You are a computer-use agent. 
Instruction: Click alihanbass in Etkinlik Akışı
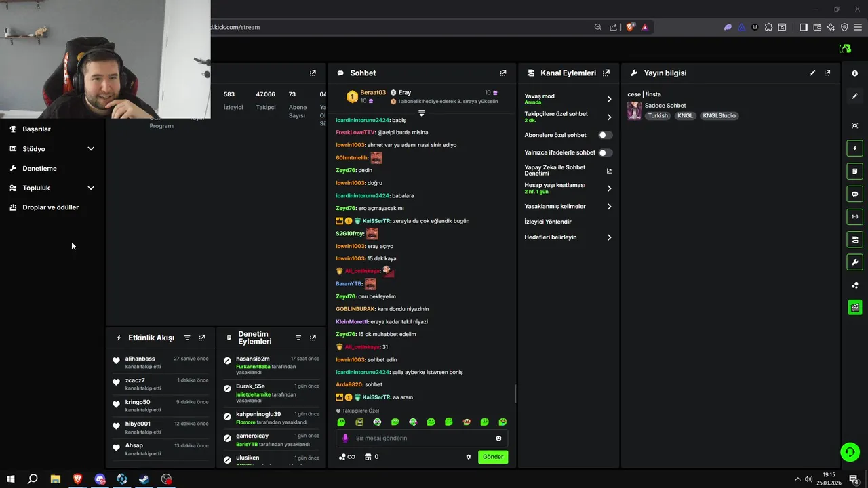pos(140,359)
